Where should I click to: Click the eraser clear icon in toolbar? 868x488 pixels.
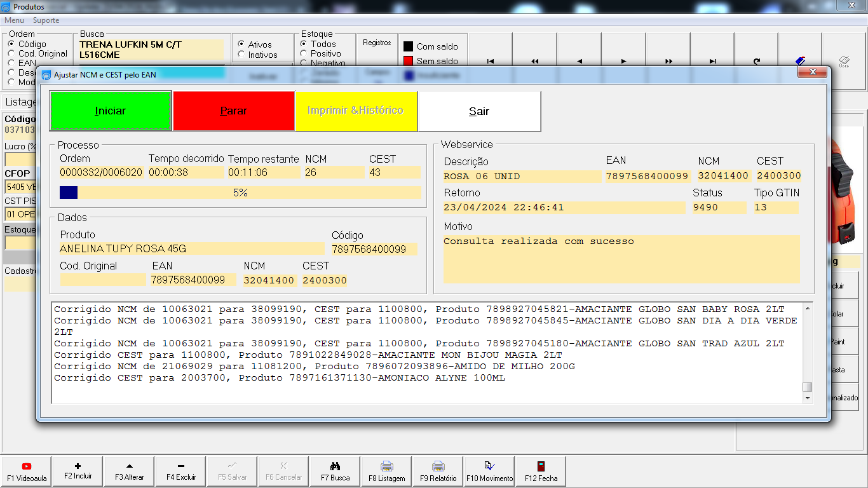click(800, 61)
